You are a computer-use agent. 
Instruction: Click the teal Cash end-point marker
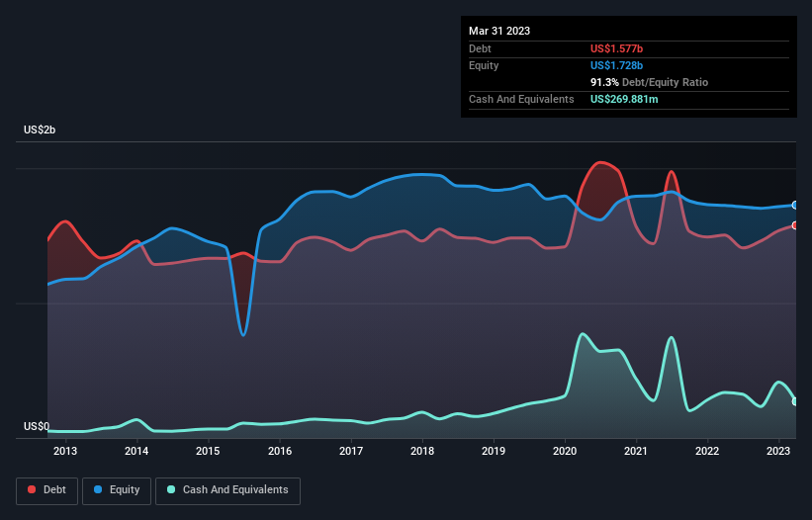(x=795, y=401)
